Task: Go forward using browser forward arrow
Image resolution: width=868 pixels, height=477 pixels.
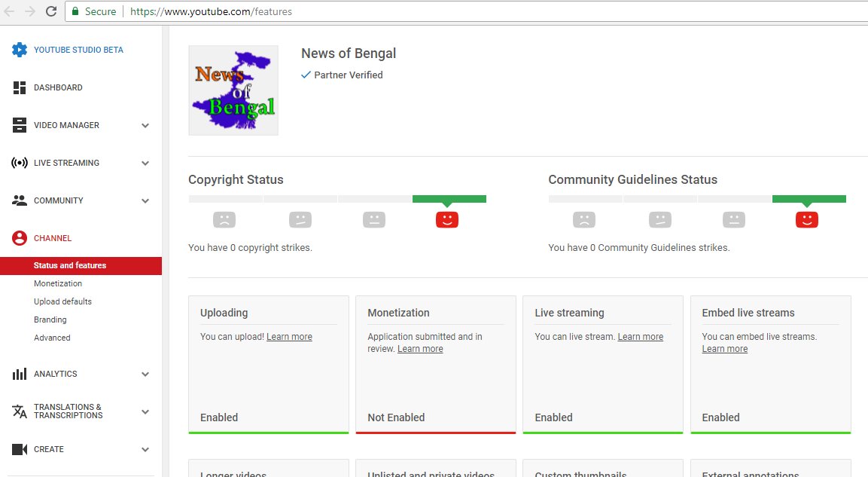Action: pyautogui.click(x=30, y=11)
